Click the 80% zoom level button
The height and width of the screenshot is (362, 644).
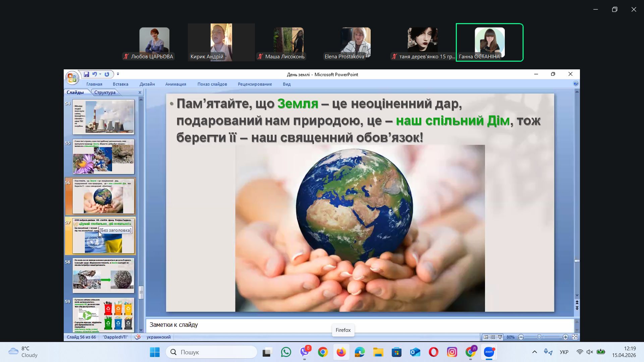[x=511, y=337]
